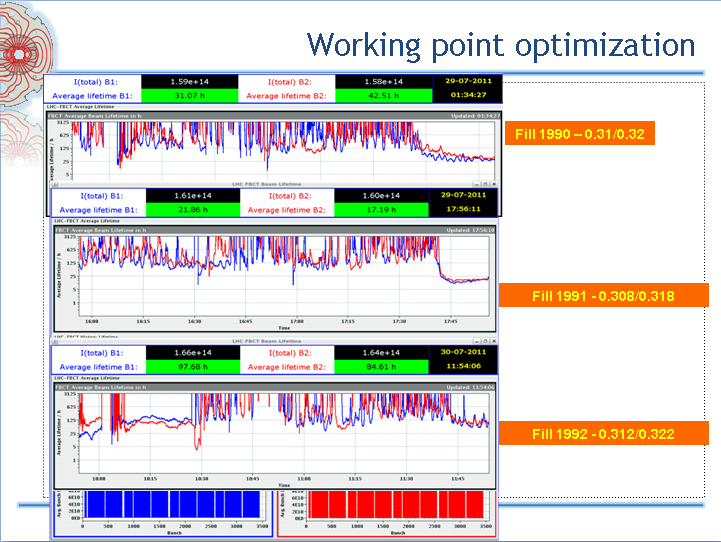
Task: Click the 1.58e+14 B2 intensity value
Action: pos(383,82)
